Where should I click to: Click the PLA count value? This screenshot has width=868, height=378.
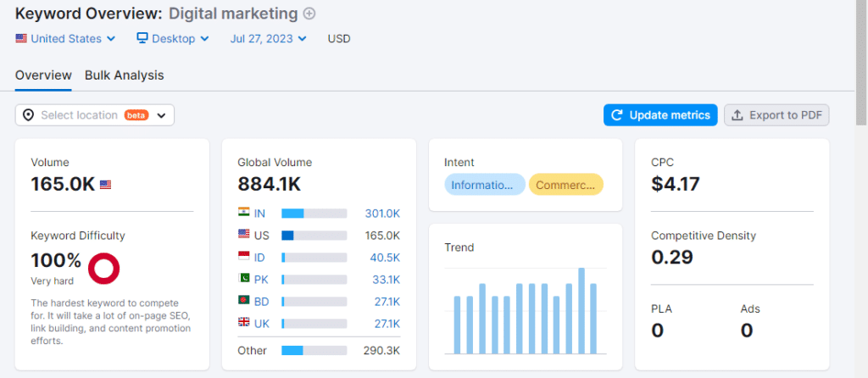click(x=658, y=331)
